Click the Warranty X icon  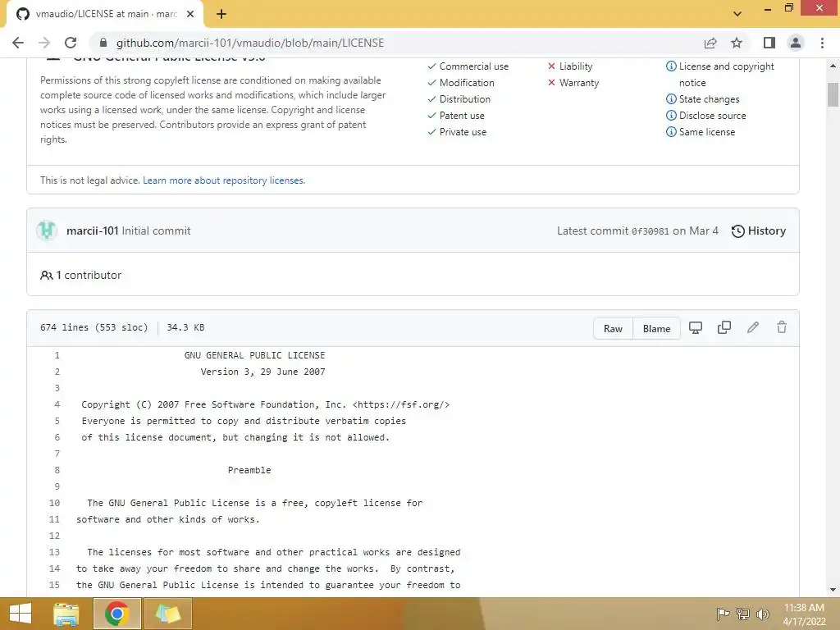click(x=551, y=83)
